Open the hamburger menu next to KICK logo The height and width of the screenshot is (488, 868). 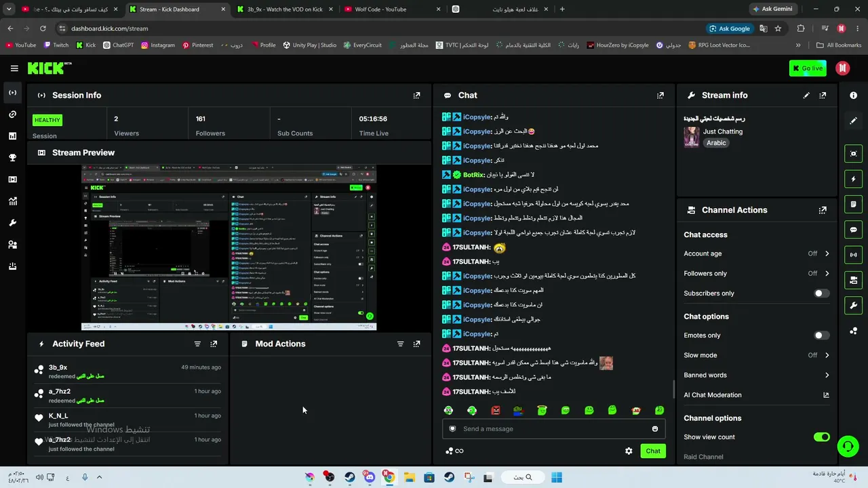(14, 68)
